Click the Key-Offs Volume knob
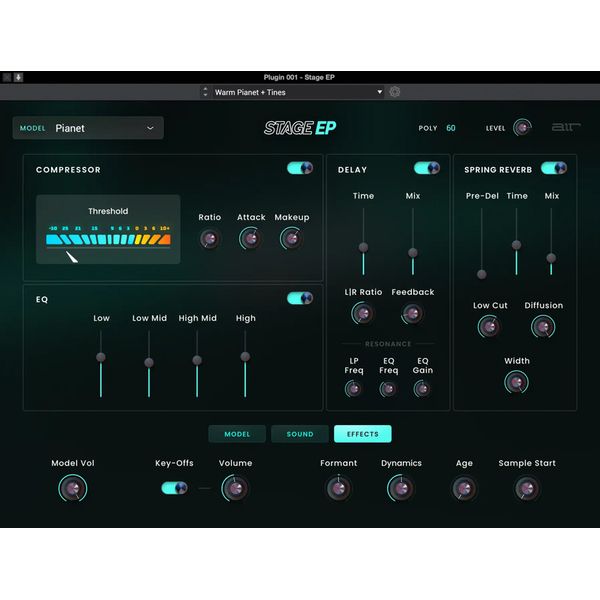600x600 pixels. [x=235, y=488]
